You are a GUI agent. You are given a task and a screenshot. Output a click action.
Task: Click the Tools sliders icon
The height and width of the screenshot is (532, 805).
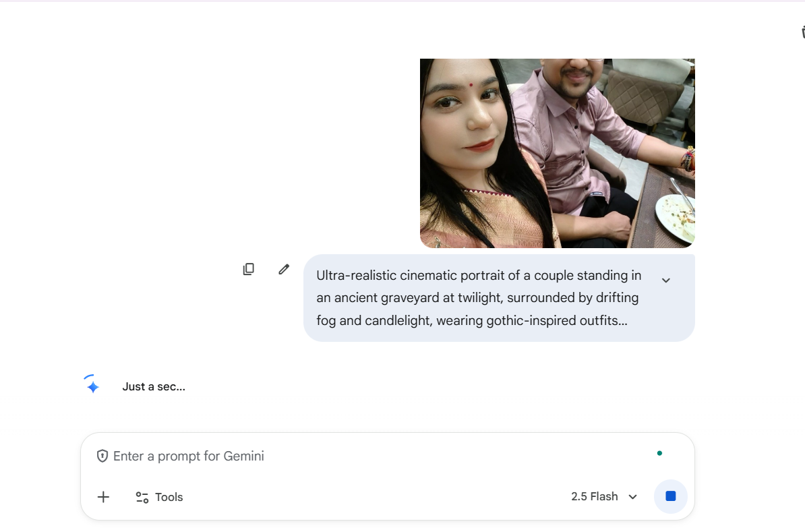[x=142, y=498]
